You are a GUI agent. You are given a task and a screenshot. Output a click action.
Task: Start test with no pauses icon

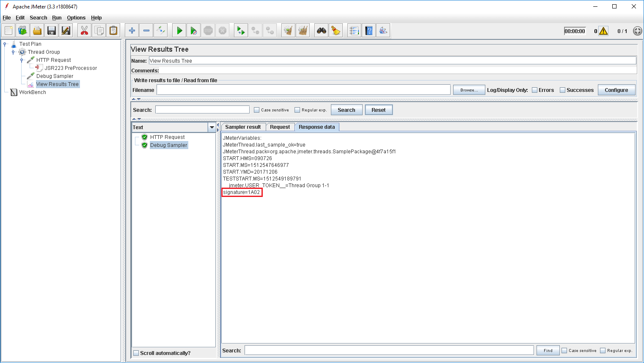[x=194, y=30]
